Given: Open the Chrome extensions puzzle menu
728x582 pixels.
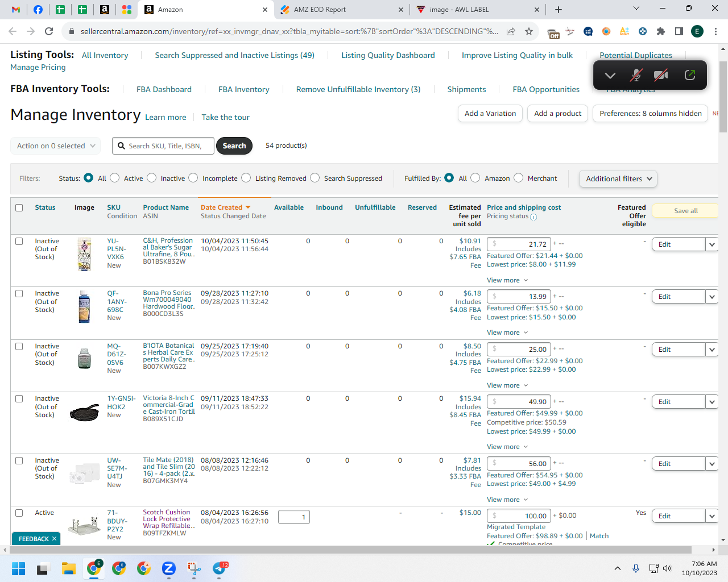Looking at the screenshot, I should [x=661, y=31].
